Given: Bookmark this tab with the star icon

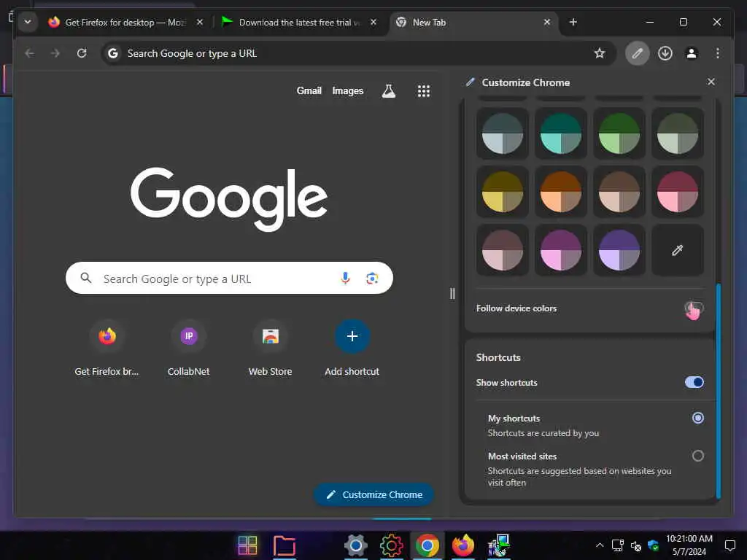Looking at the screenshot, I should pos(600,52).
